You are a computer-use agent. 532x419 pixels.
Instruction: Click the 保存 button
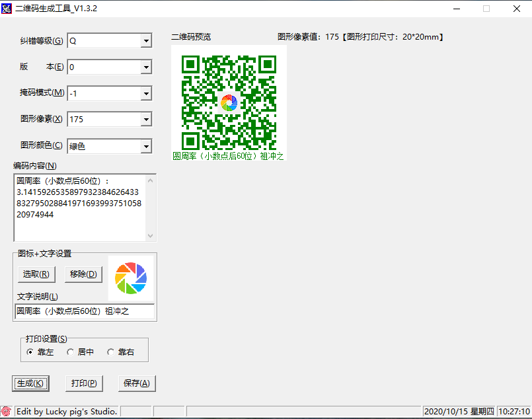click(137, 383)
